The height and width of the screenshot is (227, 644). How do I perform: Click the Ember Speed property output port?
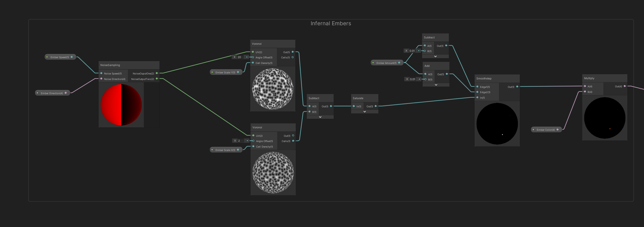tap(72, 57)
